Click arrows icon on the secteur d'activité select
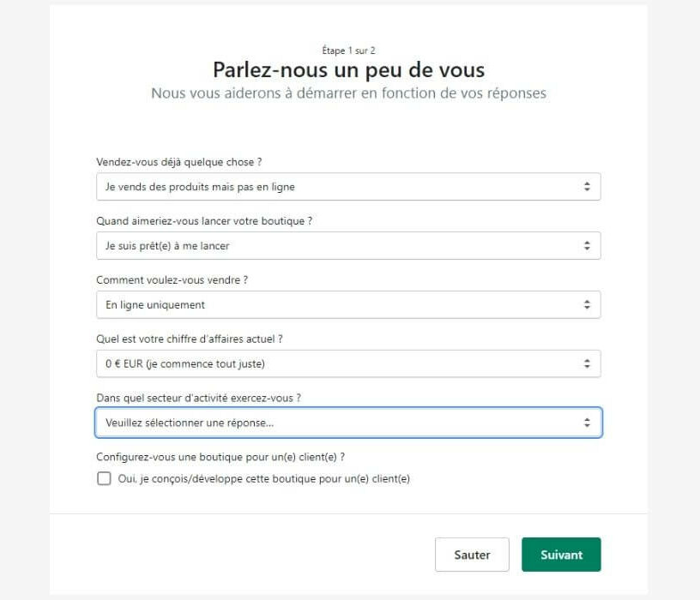 click(587, 423)
